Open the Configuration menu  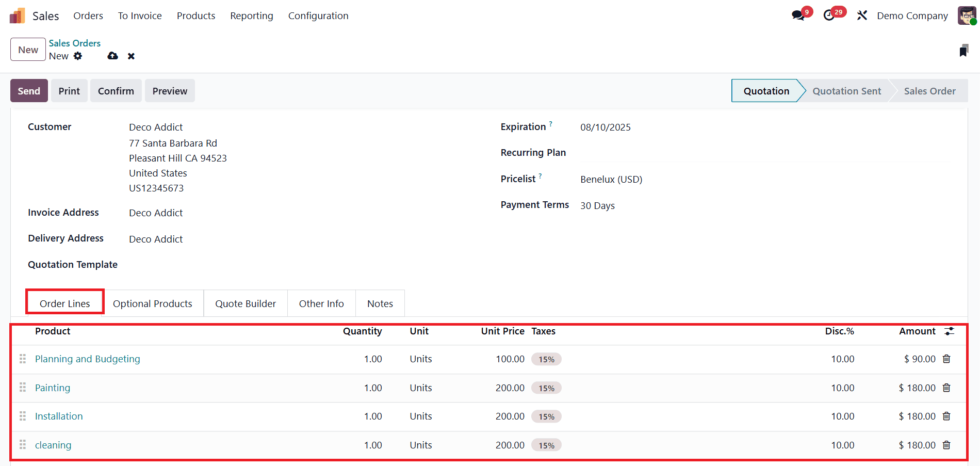coord(318,16)
